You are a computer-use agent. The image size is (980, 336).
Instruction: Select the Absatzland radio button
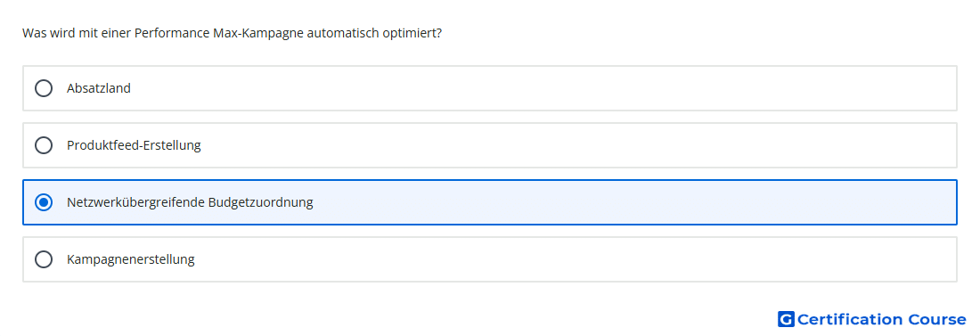tap(44, 88)
